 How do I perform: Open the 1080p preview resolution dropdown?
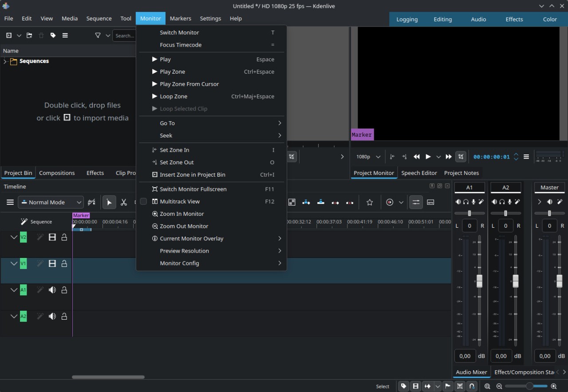pos(368,157)
